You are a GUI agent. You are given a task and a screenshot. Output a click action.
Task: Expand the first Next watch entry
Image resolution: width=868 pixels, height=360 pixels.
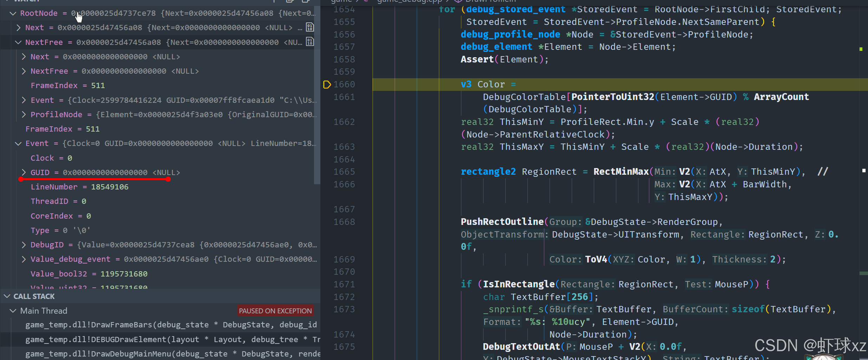(18, 28)
